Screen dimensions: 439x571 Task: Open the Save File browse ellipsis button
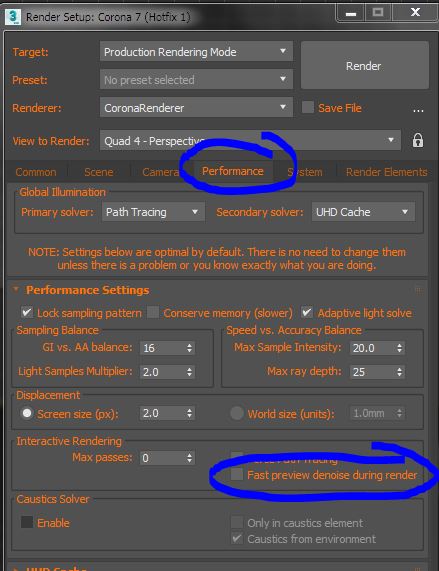click(418, 109)
